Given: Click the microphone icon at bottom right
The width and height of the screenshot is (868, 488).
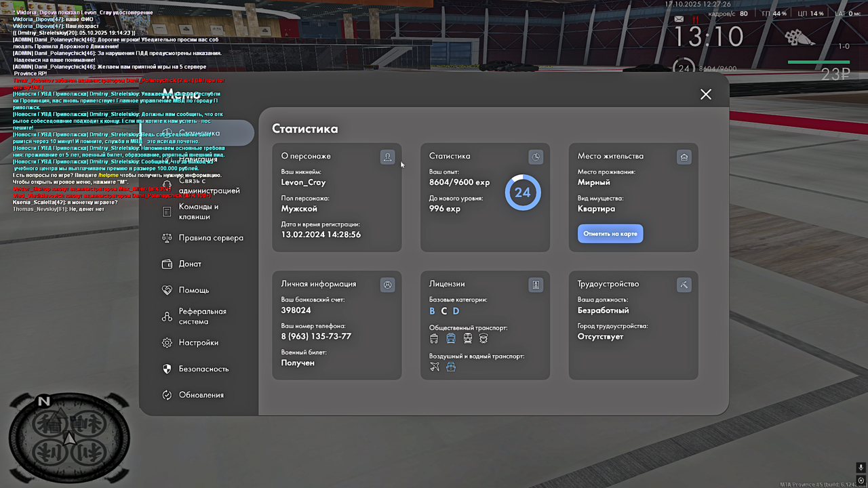Looking at the screenshot, I should click(861, 468).
